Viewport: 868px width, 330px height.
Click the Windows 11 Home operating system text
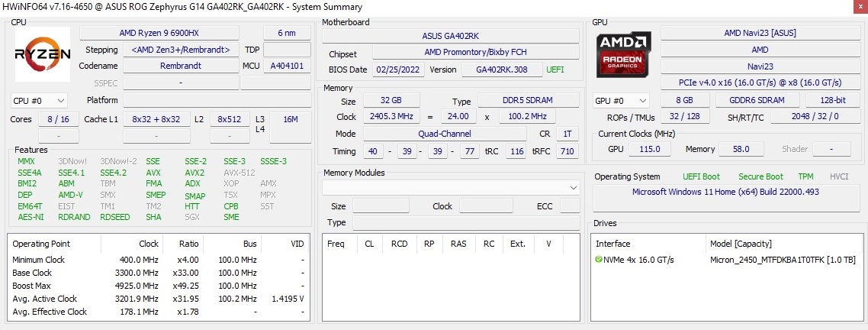click(x=725, y=192)
